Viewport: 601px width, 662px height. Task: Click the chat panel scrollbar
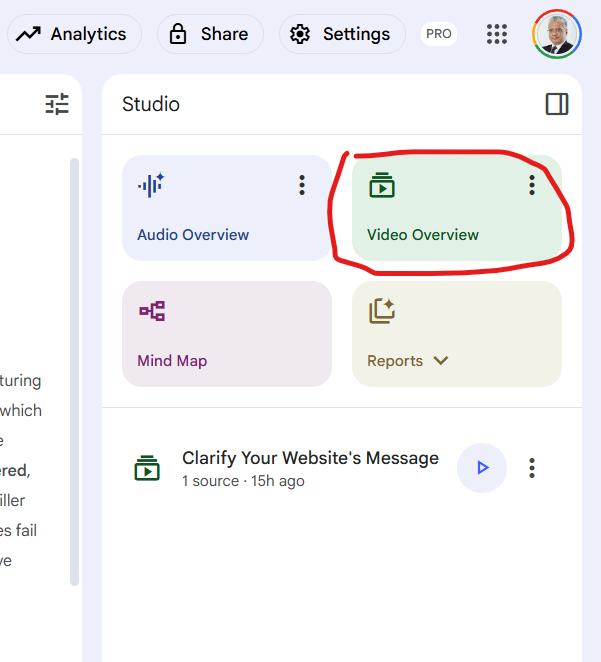[x=75, y=372]
